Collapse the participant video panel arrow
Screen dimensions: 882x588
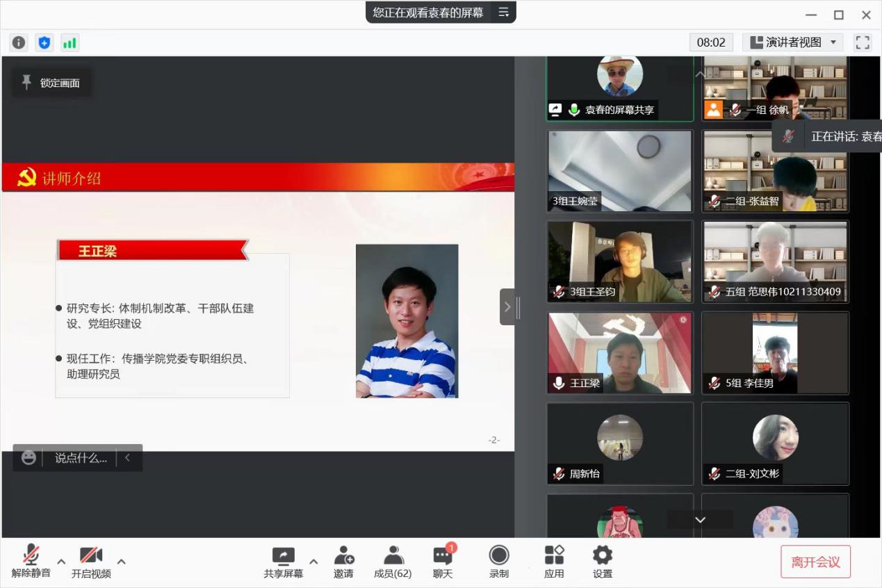(x=507, y=307)
